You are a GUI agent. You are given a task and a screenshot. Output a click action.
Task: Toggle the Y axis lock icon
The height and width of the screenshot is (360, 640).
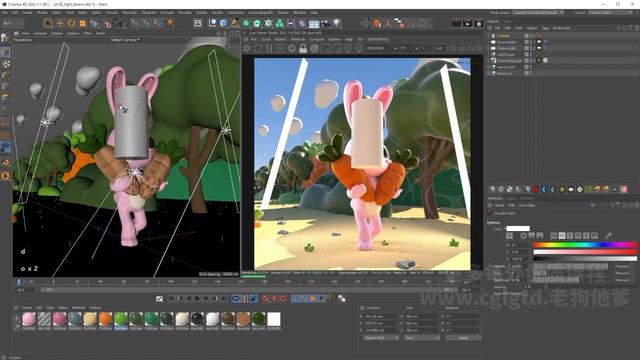coord(146,23)
